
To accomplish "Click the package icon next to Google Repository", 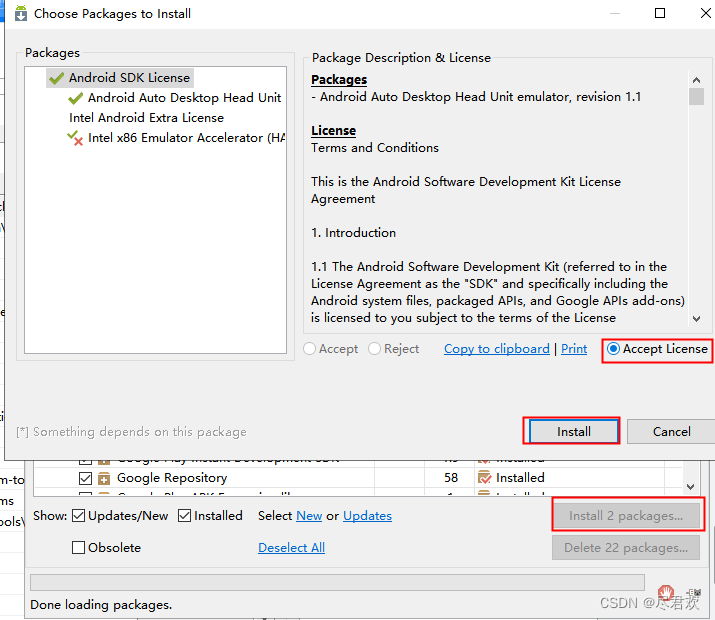I will pos(104,478).
